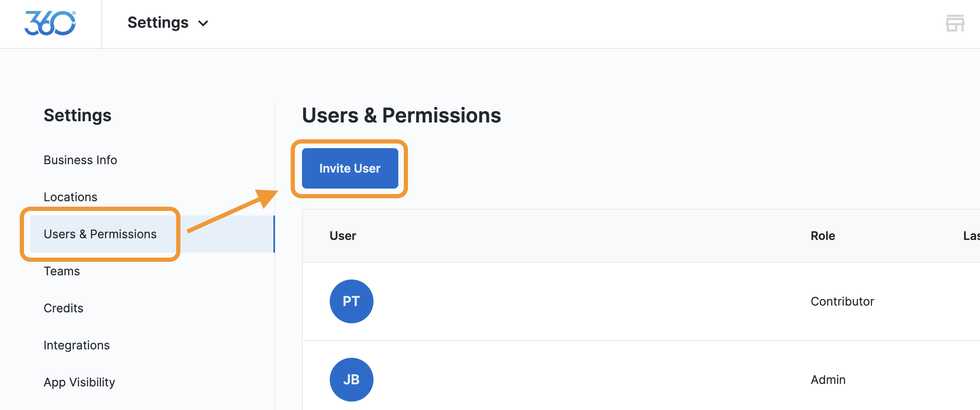
Task: Navigate to Credits settings
Action: (x=64, y=308)
